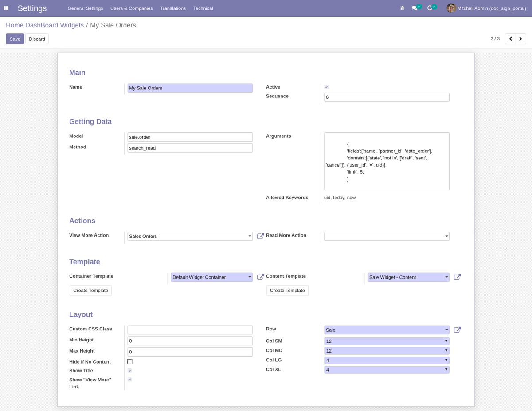This screenshot has height=411, width=532.
Task: Uncheck the Show Title option
Action: [x=129, y=370]
